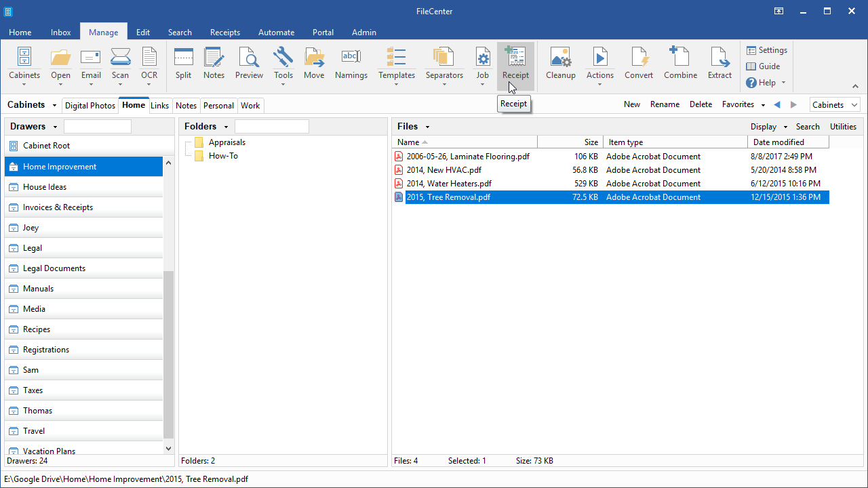Select the Invoices & Receipts drawer
Viewport: 868px width, 488px height.
point(58,207)
